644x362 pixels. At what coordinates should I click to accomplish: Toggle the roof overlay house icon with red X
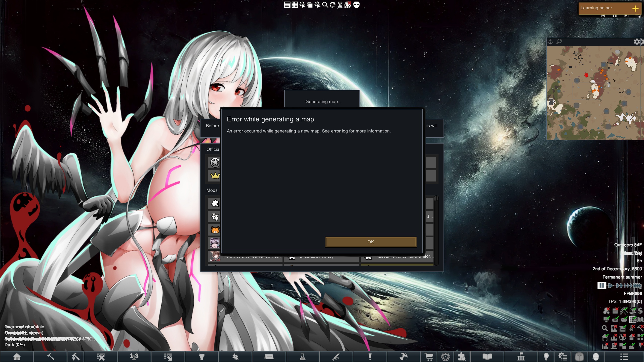point(631,337)
